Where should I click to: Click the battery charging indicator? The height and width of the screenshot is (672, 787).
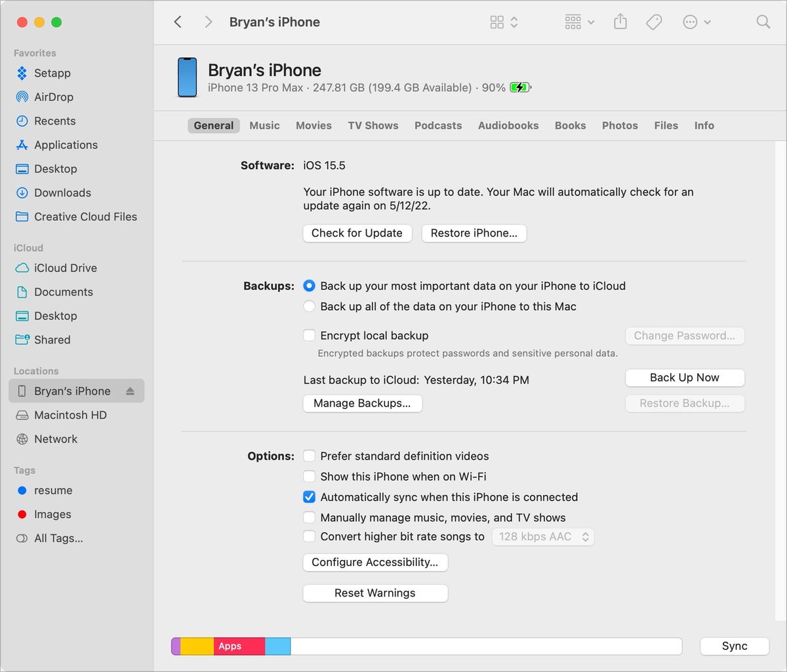(x=521, y=87)
